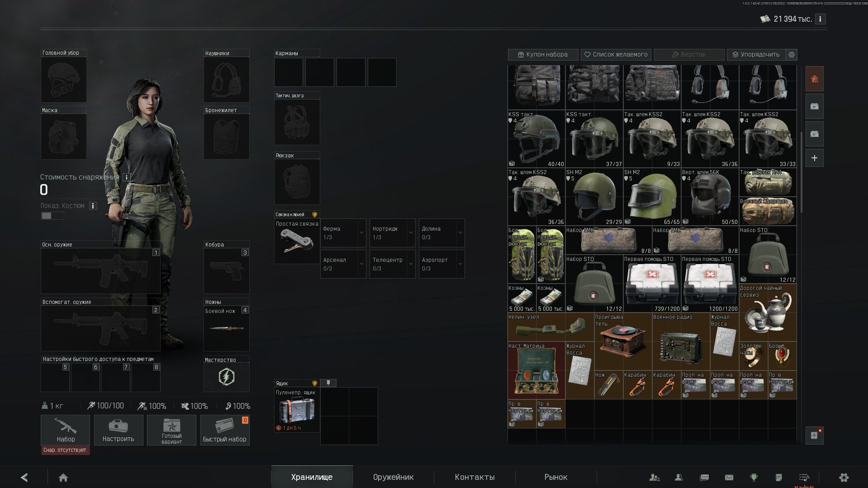Toggle the Показ. Костюм switch
Image resolution: width=868 pixels, height=488 pixels.
pyautogui.click(x=52, y=216)
